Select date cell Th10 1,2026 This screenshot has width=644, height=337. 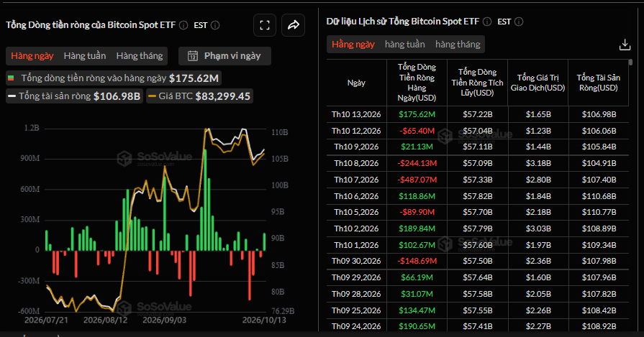coord(356,245)
